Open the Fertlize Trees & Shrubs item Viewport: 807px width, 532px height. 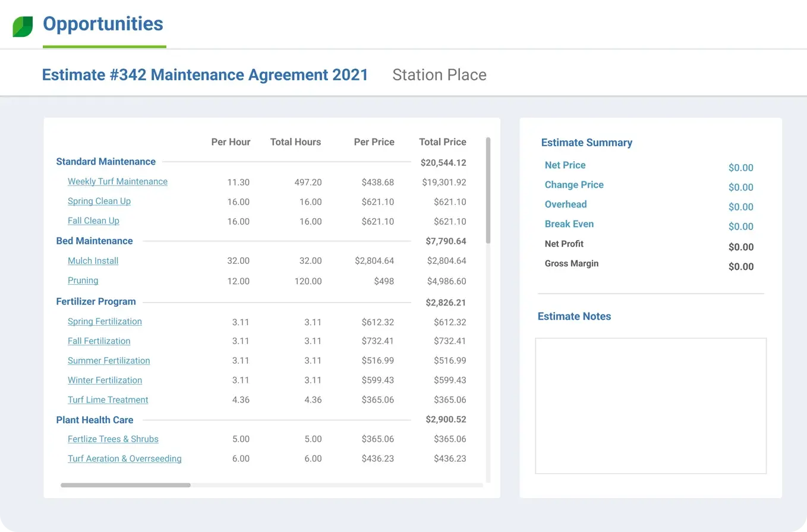click(113, 439)
